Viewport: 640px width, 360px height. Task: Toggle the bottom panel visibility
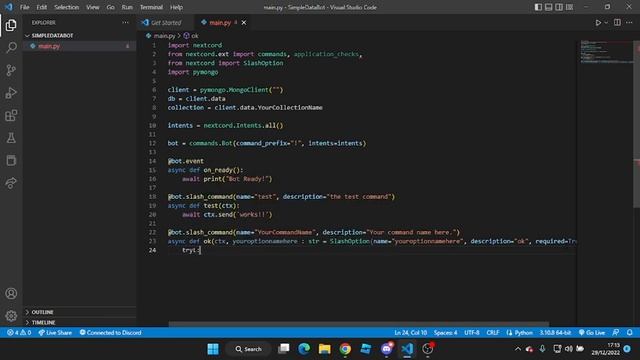[x=549, y=7]
